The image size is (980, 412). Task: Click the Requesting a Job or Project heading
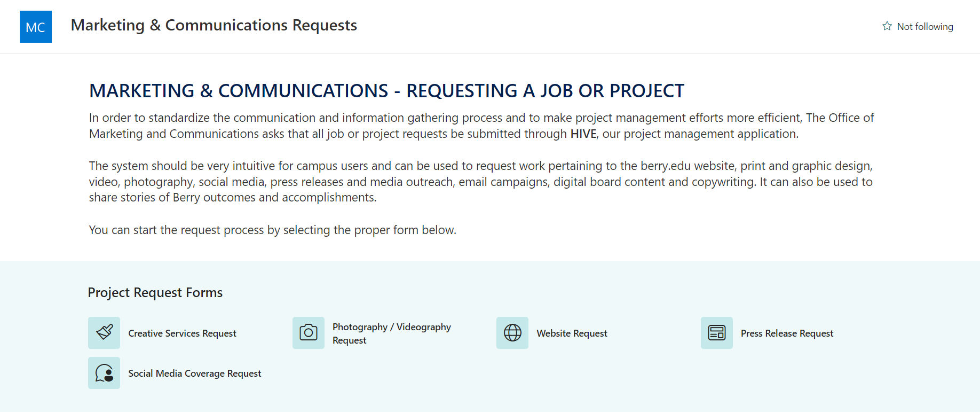[x=386, y=91]
